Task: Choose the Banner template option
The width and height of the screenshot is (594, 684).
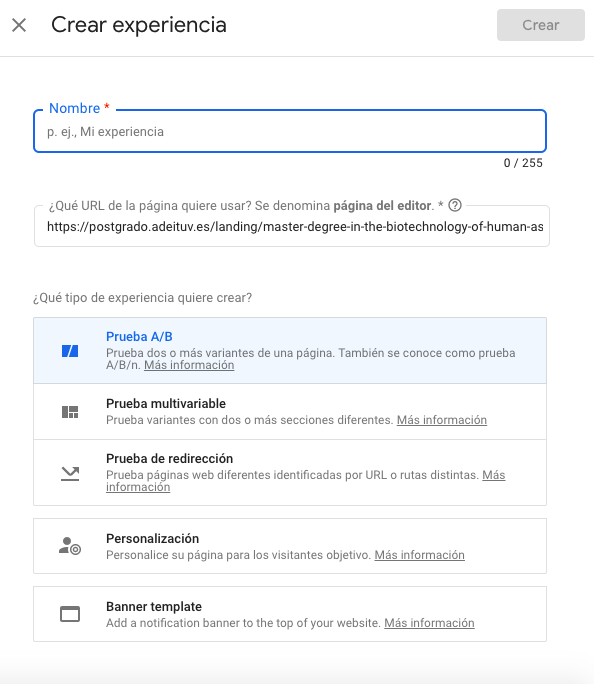Action: 290,614
